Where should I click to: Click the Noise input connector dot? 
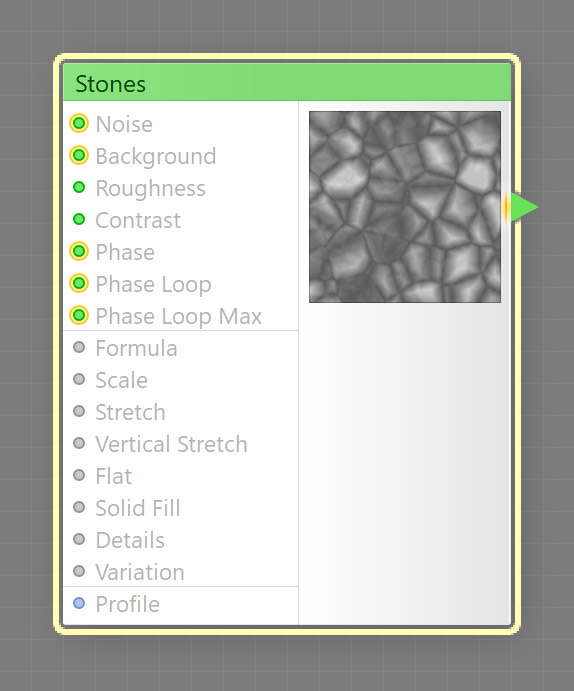(x=79, y=123)
